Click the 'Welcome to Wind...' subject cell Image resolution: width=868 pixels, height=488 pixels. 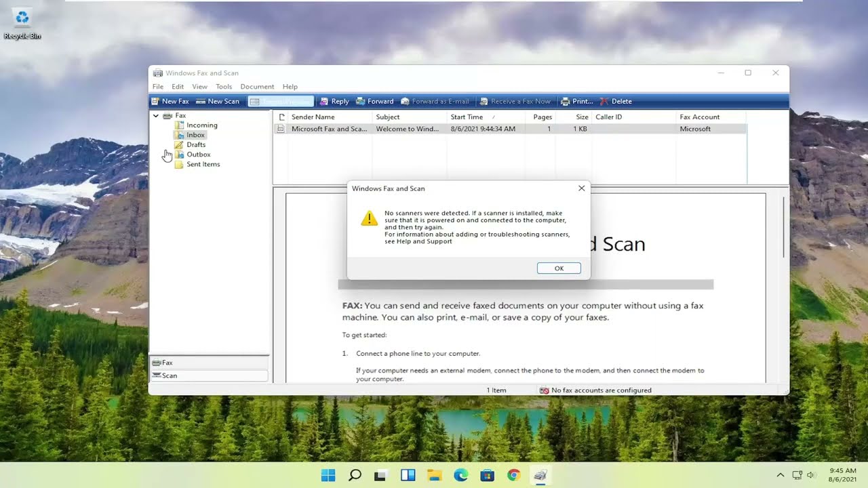click(x=408, y=129)
